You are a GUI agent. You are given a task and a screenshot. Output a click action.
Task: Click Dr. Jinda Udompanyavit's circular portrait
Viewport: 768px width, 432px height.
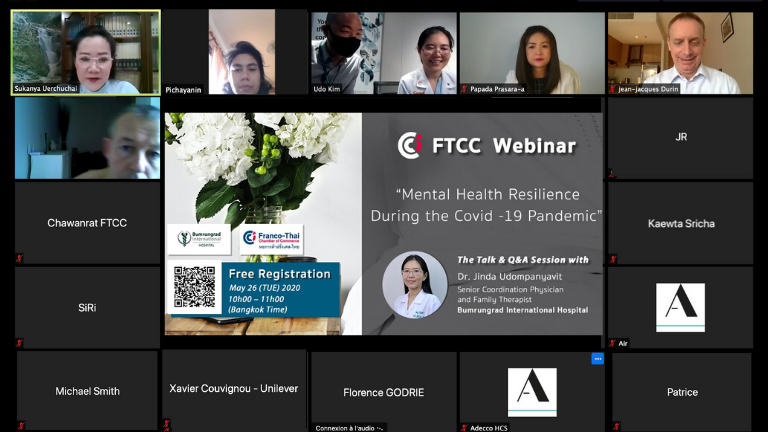pos(414,284)
